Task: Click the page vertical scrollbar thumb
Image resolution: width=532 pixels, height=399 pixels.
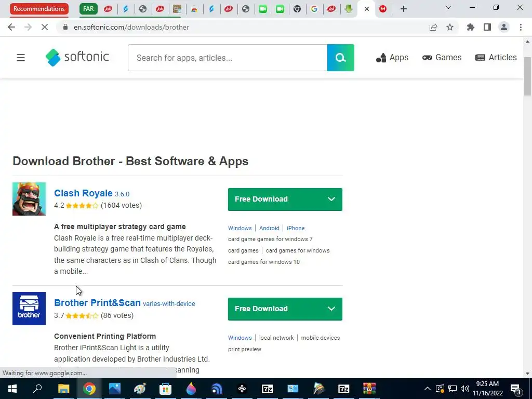Action: coord(527,76)
